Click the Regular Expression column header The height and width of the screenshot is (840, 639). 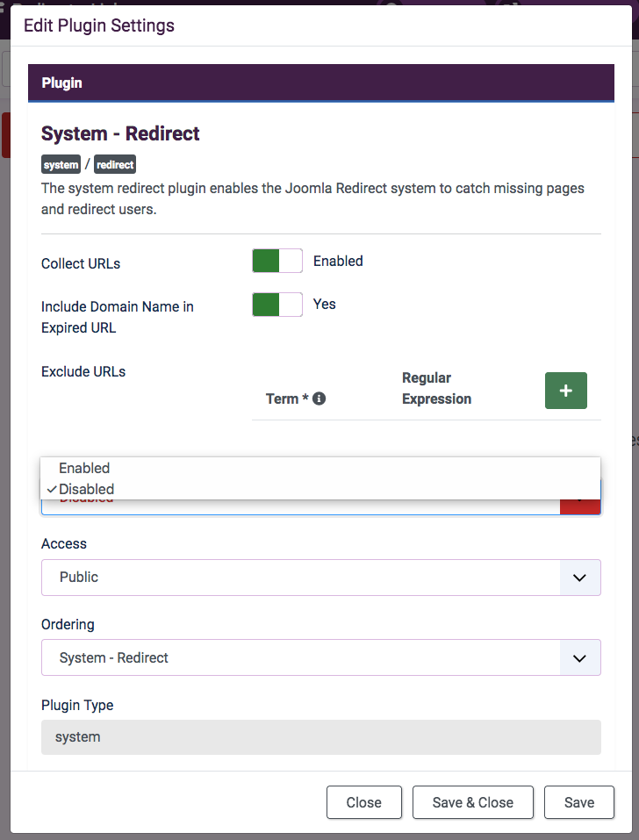coord(436,388)
